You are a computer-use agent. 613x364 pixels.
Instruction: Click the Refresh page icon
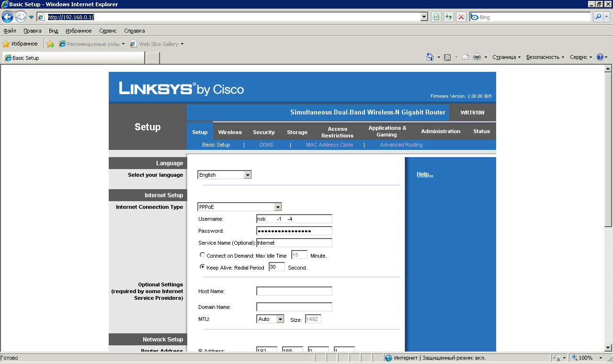[x=449, y=17]
